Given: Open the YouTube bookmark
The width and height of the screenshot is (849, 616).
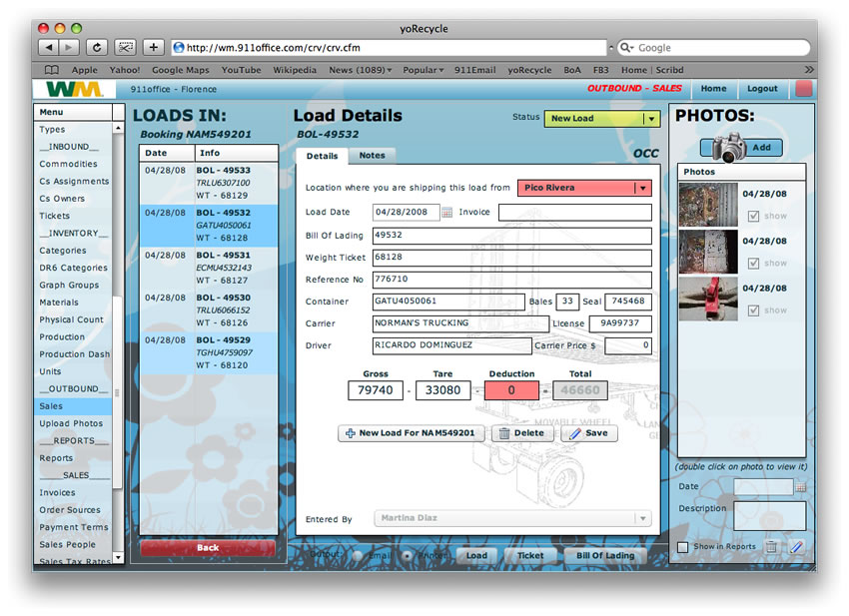Looking at the screenshot, I should 241,70.
